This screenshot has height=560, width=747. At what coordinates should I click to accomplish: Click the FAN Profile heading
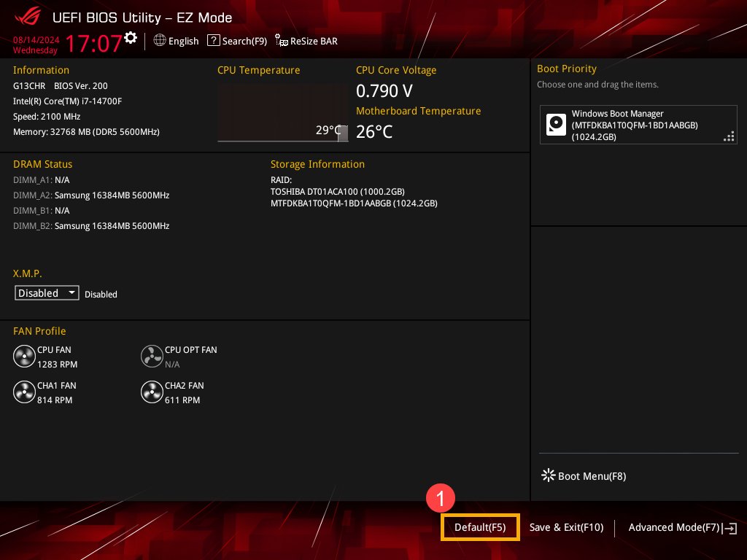coord(39,331)
